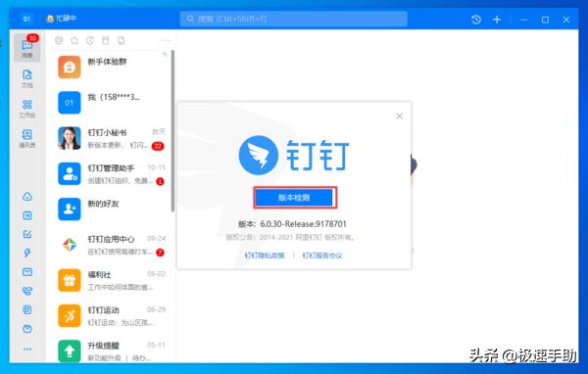This screenshot has height=374, width=588.
Task: Click the 升级提醒 green arrow avatar
Action: [70, 351]
